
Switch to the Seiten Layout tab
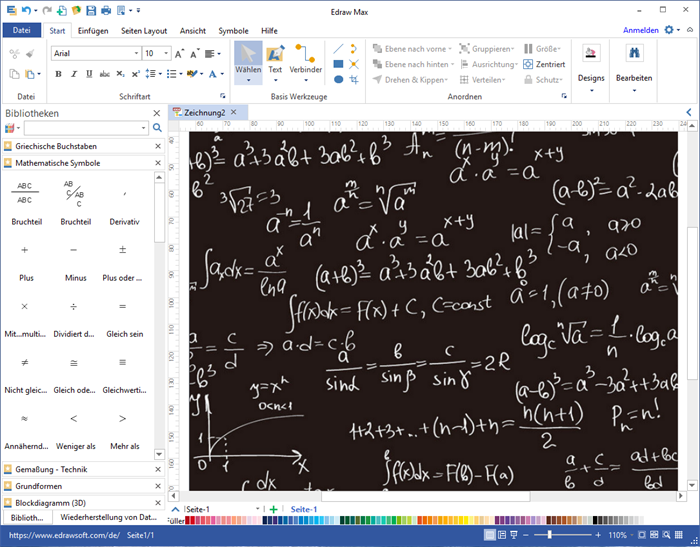tap(144, 31)
